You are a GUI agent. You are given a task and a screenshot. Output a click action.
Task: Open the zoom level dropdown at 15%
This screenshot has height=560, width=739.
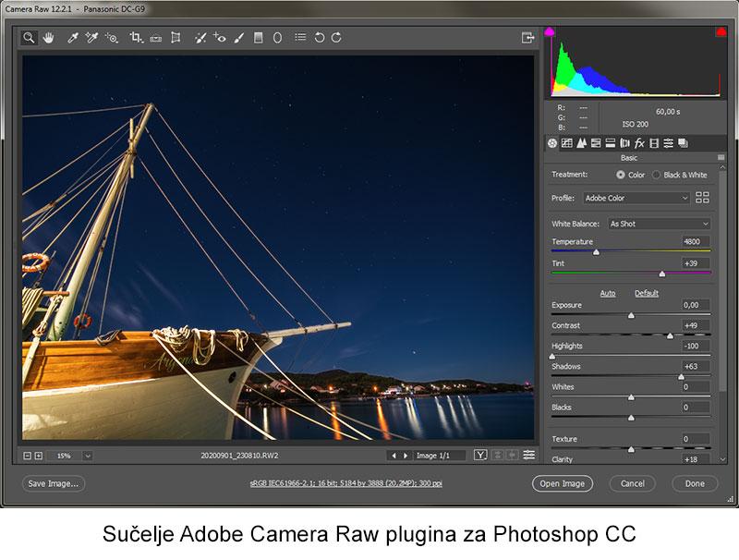click(88, 456)
